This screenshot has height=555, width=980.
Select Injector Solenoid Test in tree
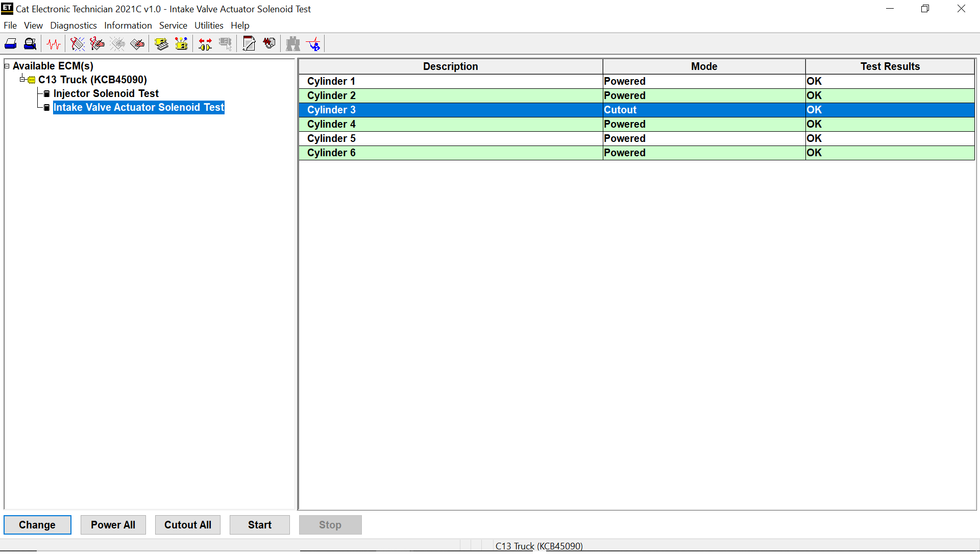[106, 93]
